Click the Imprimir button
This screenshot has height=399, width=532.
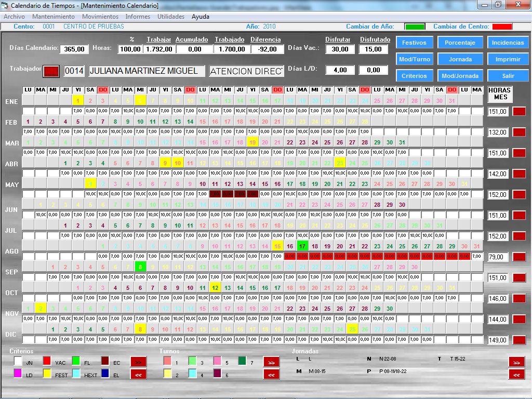click(508, 59)
